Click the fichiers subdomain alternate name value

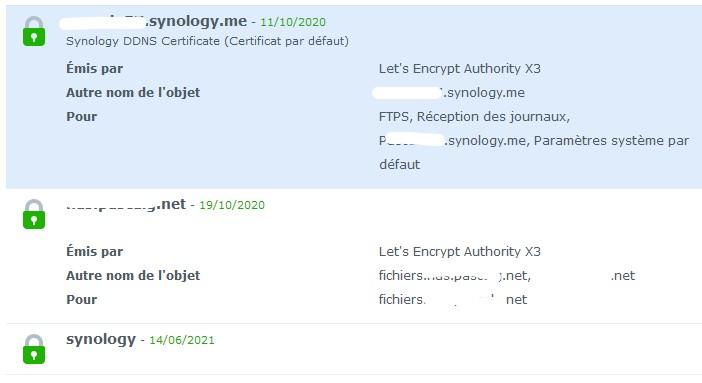454,275
